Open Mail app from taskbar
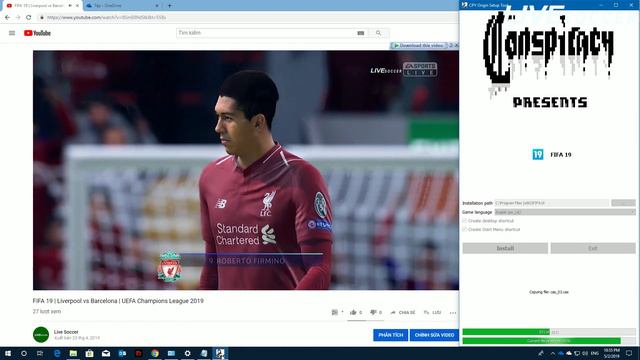Viewport: 640px width, 360px height. [x=106, y=353]
